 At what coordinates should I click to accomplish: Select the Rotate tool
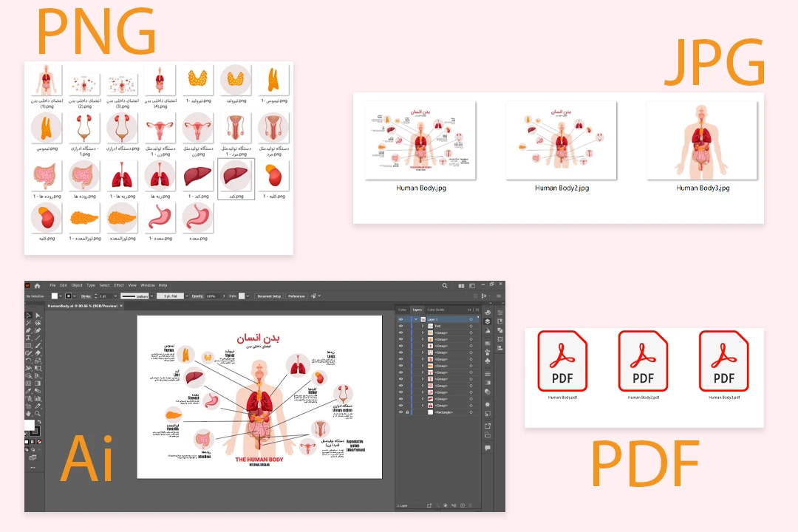click(x=28, y=361)
